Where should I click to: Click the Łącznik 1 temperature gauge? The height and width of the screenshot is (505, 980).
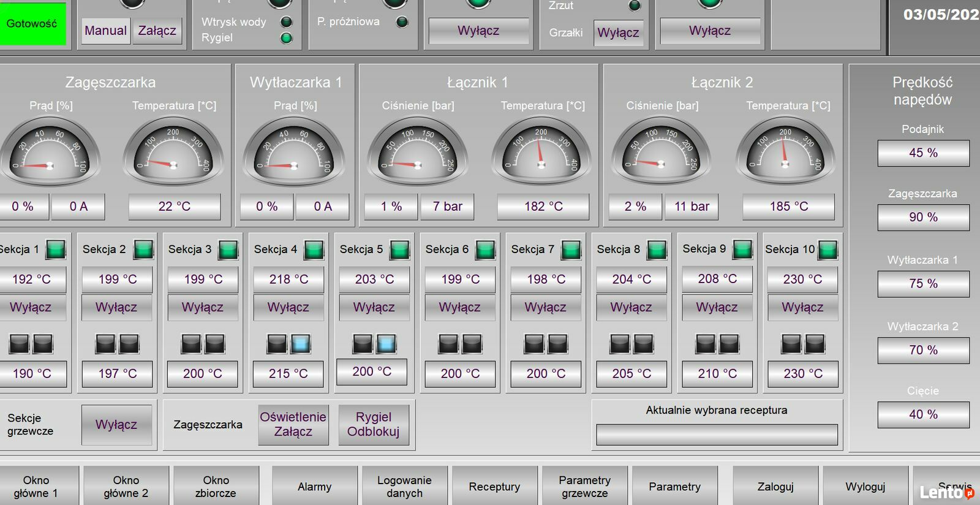541,151
